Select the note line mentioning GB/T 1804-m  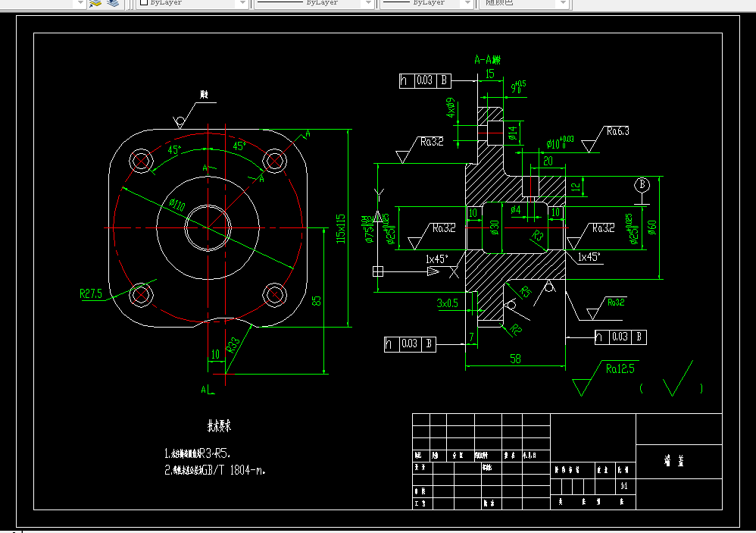(215, 470)
